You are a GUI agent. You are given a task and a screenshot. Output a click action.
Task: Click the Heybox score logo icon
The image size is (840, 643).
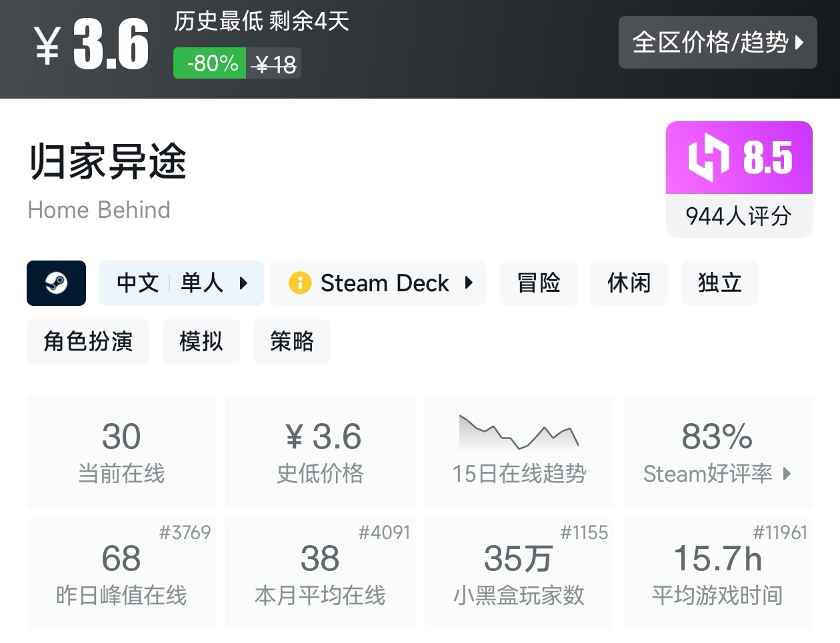(708, 157)
